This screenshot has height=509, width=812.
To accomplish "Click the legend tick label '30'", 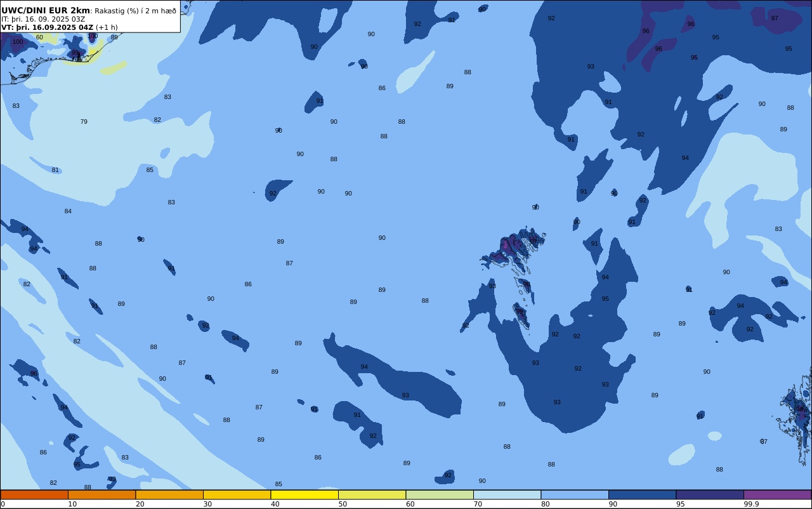I will 207,504.
